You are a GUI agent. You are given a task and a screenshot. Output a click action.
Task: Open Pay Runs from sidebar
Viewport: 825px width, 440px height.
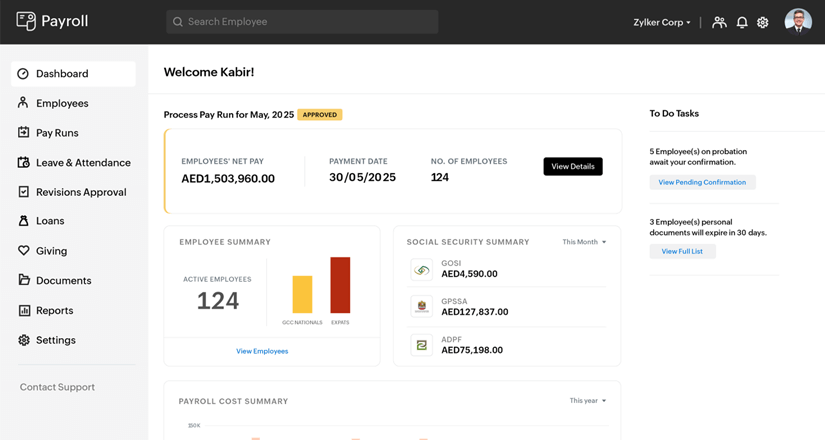(x=57, y=133)
